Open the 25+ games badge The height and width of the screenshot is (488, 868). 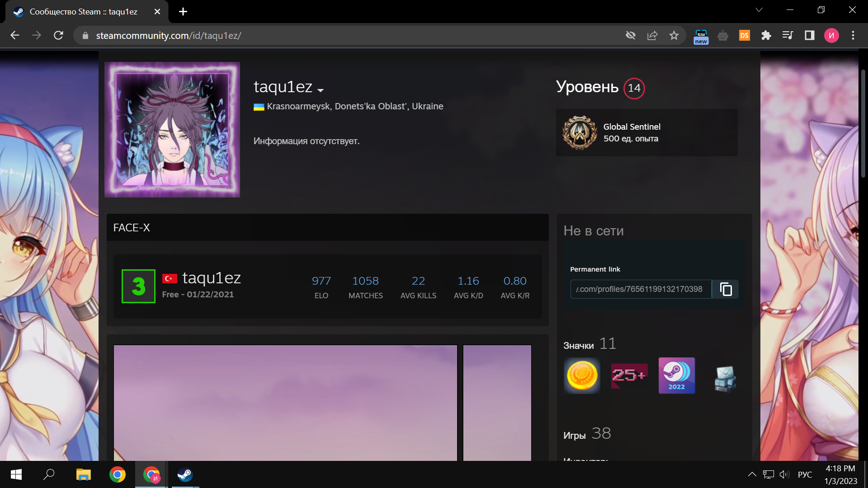click(629, 375)
